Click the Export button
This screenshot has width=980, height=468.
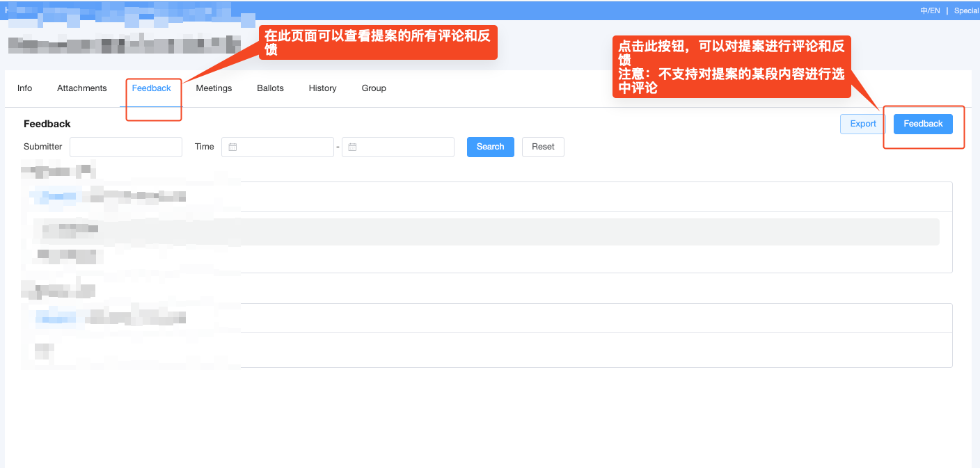pos(863,124)
